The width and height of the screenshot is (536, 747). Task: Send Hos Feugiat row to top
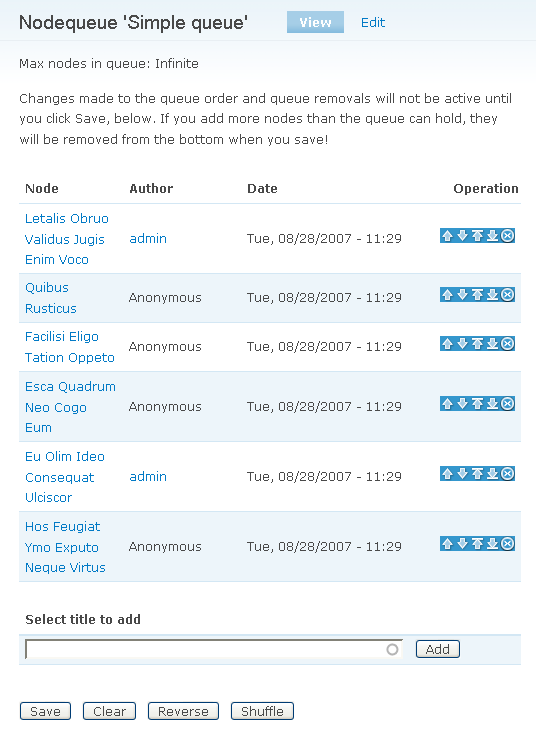477,544
